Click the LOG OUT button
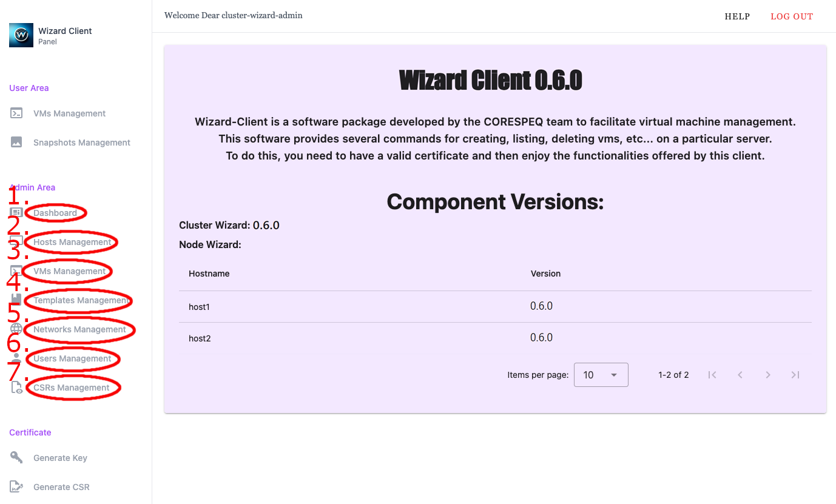 (792, 16)
